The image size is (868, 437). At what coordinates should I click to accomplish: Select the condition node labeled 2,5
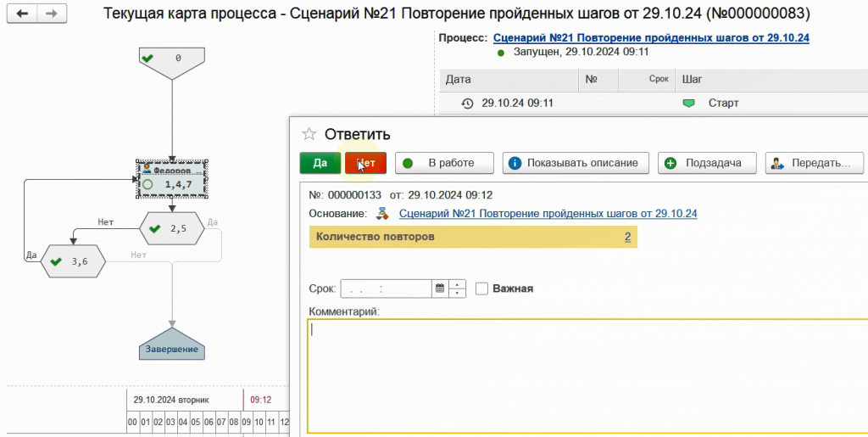[x=172, y=228]
